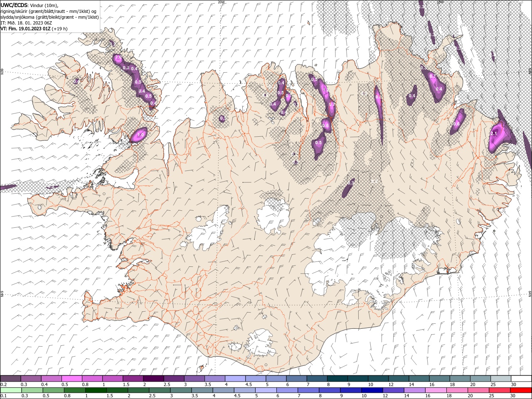The width and height of the screenshot is (532, 399).
Task: Click upper legend pale gray swatch between 25 and 30
Action: coord(500,378)
